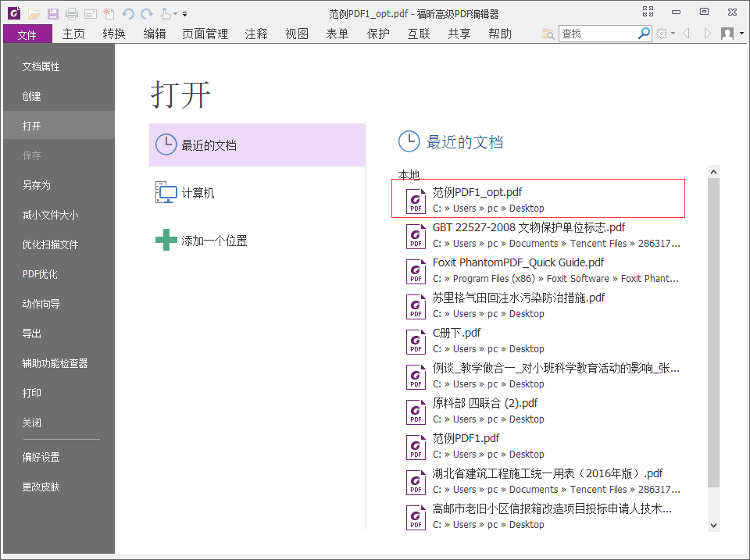Click 添加一个位置 to add a location
Viewport: 750px width, 560px height.
coord(257,241)
